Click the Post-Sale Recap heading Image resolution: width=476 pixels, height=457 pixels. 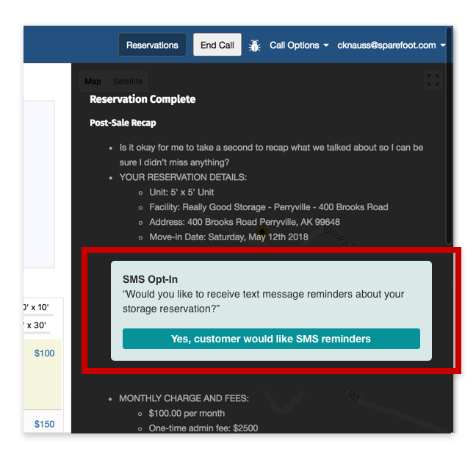pyautogui.click(x=123, y=123)
